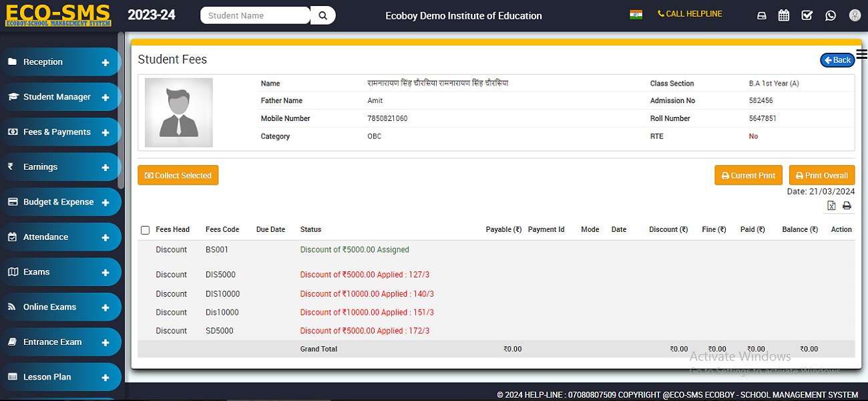Click the small printer icon above table
The height and width of the screenshot is (401, 868).
coord(847,206)
